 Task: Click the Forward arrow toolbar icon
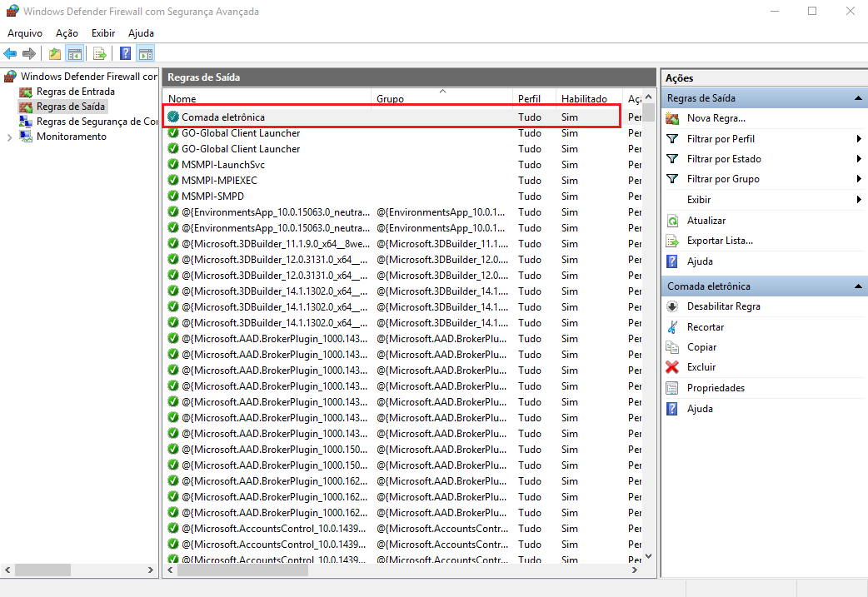click(x=29, y=53)
